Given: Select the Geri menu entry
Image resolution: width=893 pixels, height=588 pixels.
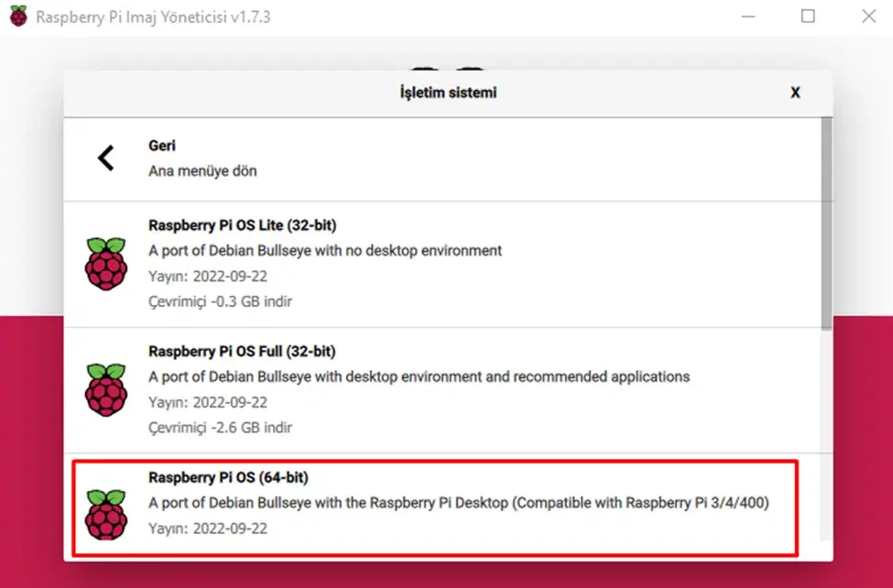Looking at the screenshot, I should 443,159.
